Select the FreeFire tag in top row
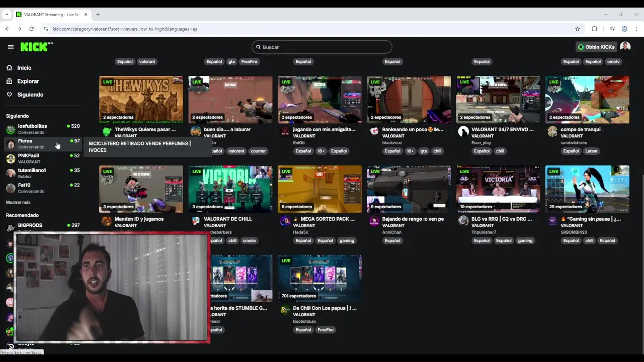Viewport: 644px width, 362px height. [249, 61]
